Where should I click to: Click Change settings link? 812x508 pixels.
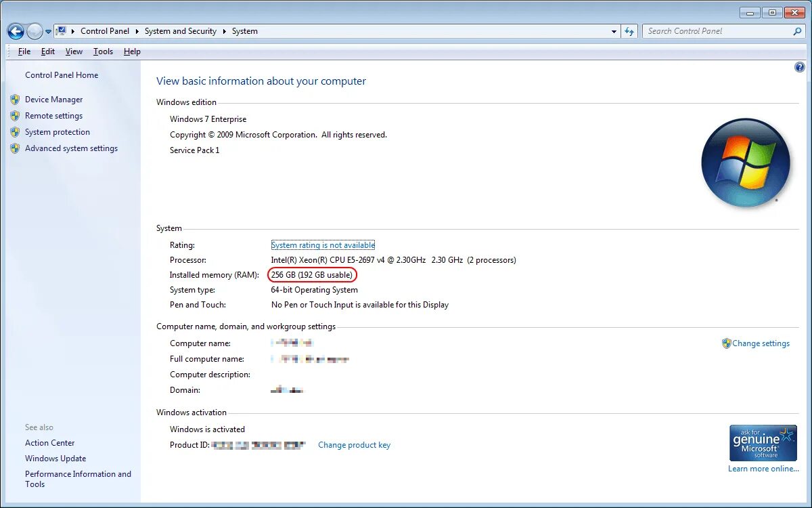click(761, 343)
